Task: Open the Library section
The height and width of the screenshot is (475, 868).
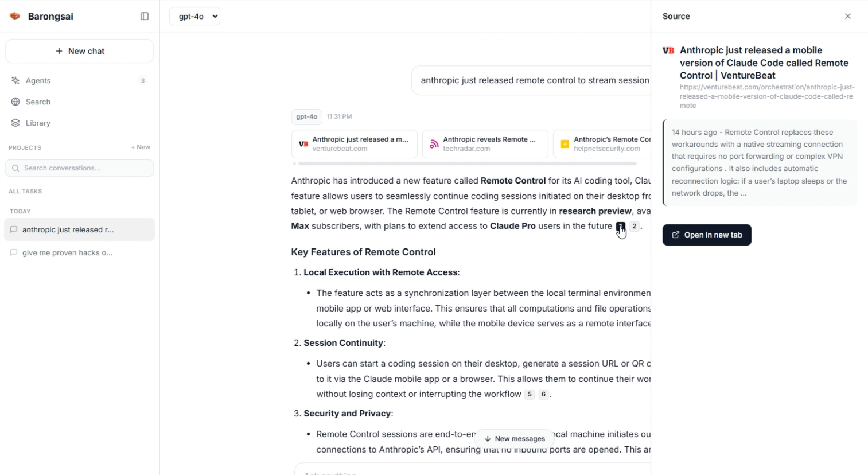Action: tap(79, 123)
